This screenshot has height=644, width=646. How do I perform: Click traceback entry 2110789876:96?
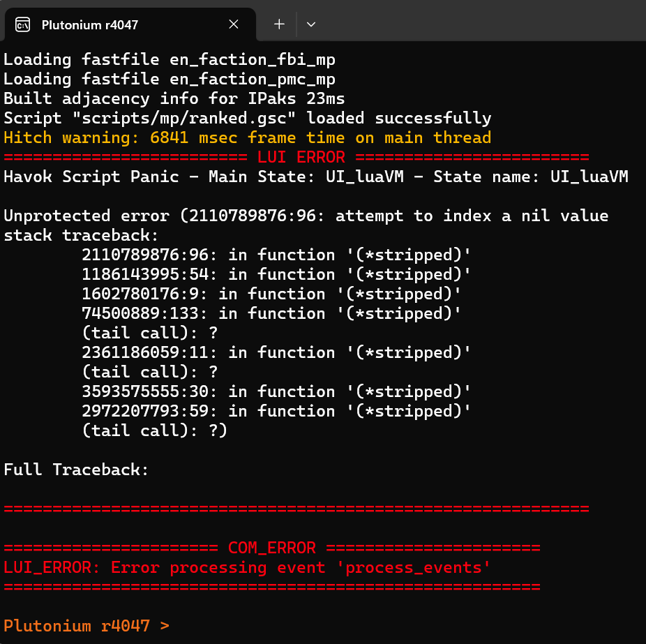(276, 255)
